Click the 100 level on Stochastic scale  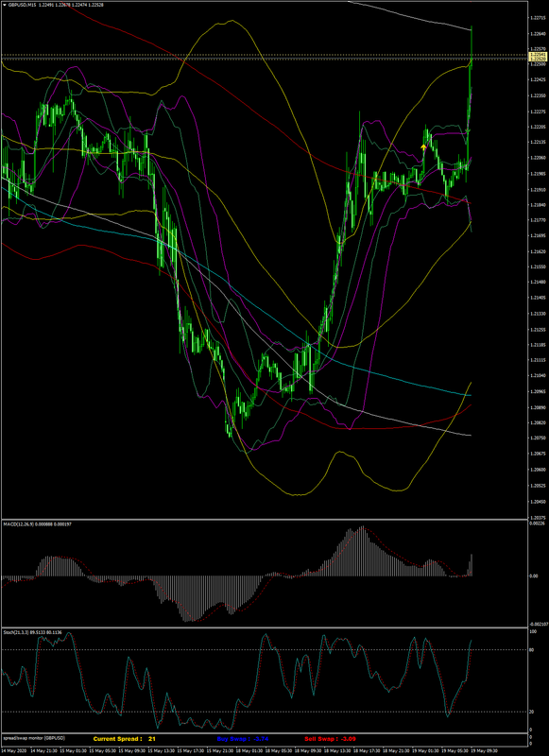pyautogui.click(x=534, y=630)
